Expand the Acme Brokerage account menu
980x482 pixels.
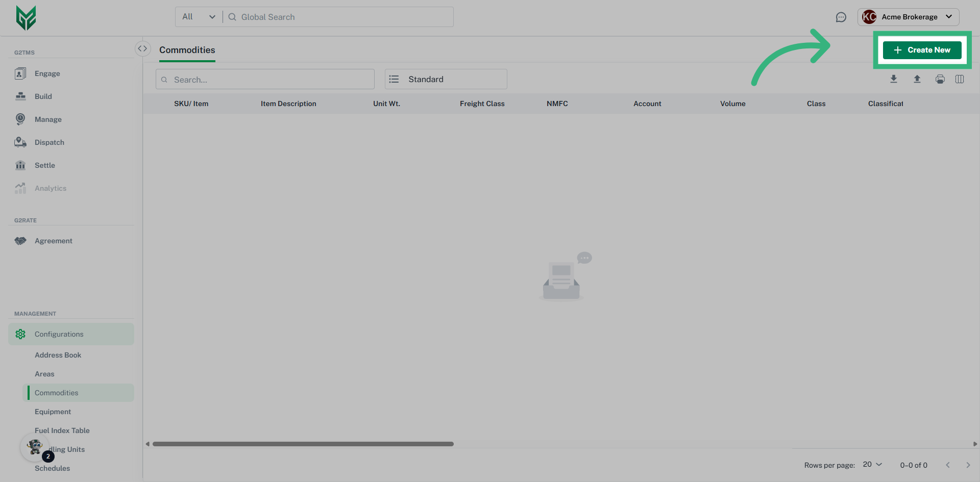click(909, 17)
